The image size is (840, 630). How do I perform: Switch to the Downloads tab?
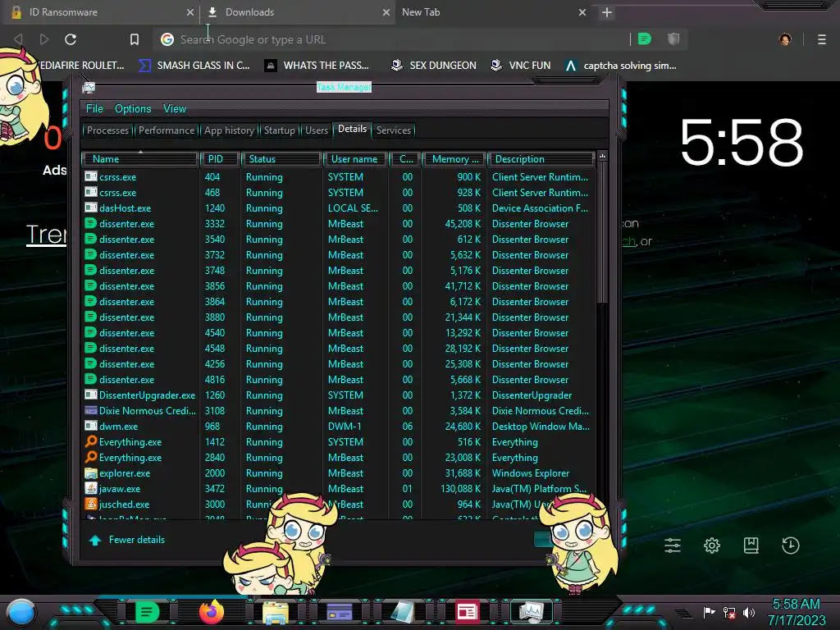coord(297,11)
